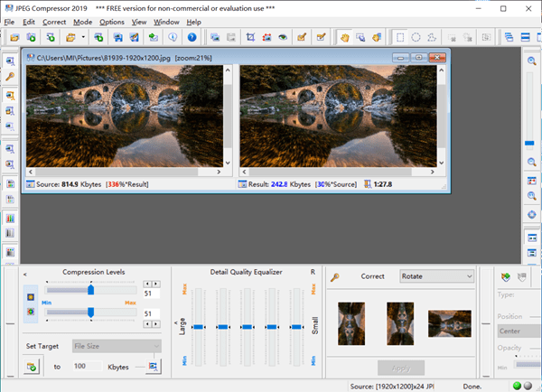This screenshot has height=392, width=542.
Task: Click the golden key icon in left sidebar
Action: click(10, 77)
